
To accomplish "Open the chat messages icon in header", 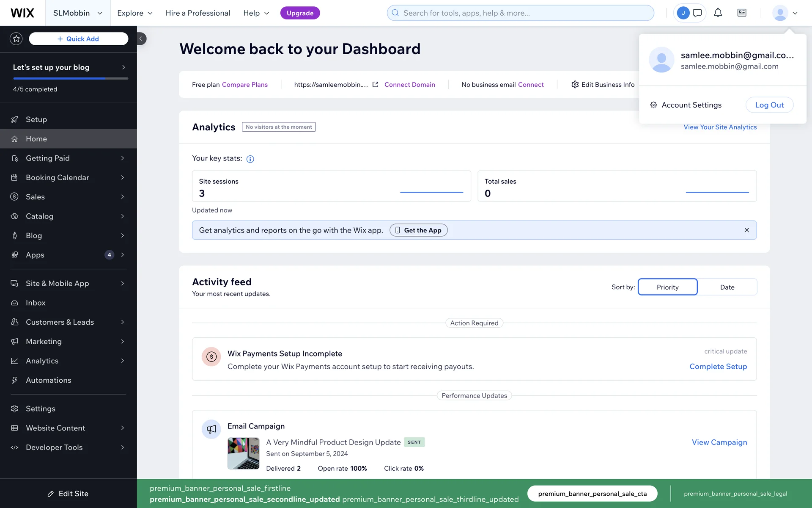I will (x=697, y=13).
